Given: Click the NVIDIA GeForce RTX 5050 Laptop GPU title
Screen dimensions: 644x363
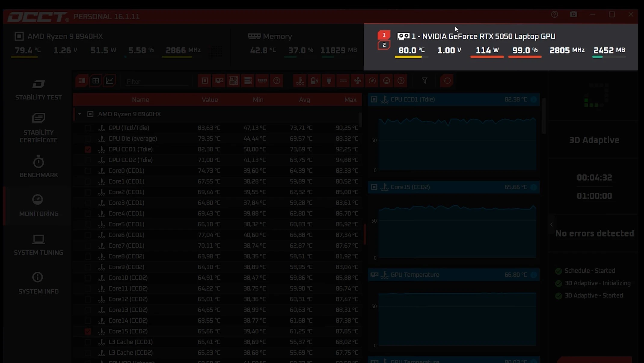Looking at the screenshot, I should 483,36.
